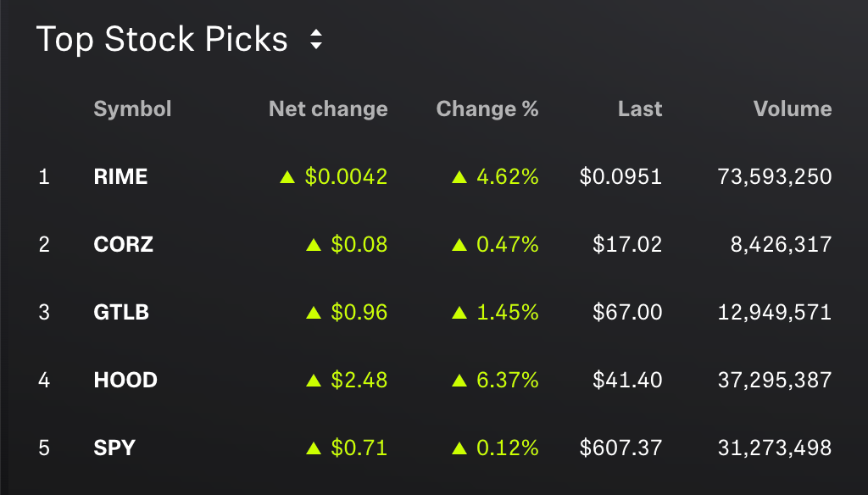
Task: Select the SPY ticker link
Action: [114, 448]
